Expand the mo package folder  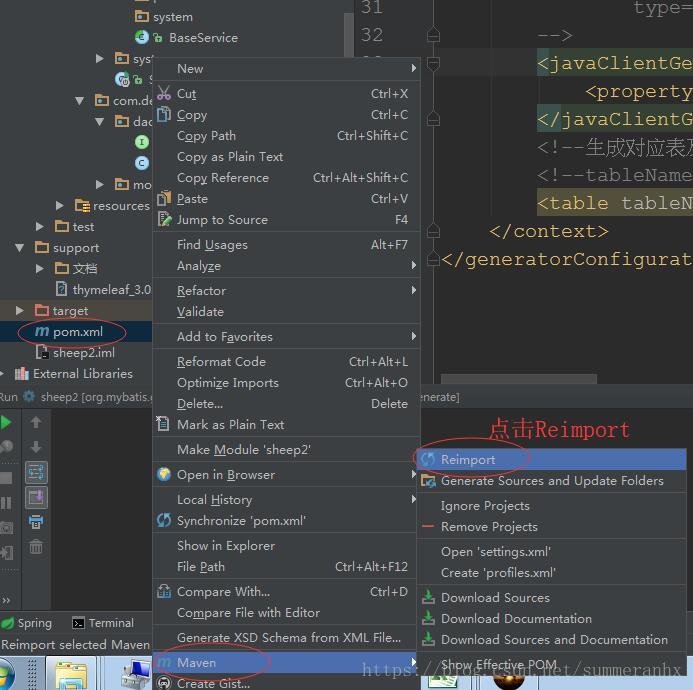[x=100, y=184]
